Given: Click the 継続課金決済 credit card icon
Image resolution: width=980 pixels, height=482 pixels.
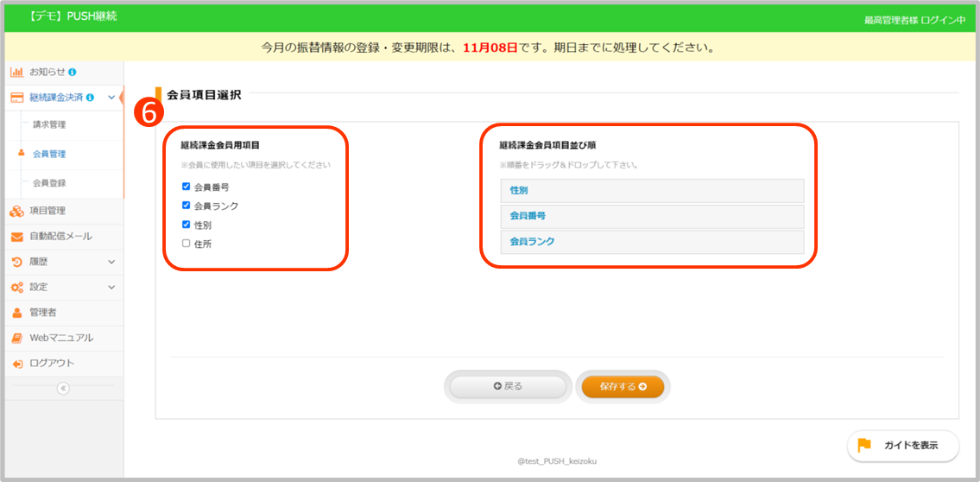Looking at the screenshot, I should 16,98.
